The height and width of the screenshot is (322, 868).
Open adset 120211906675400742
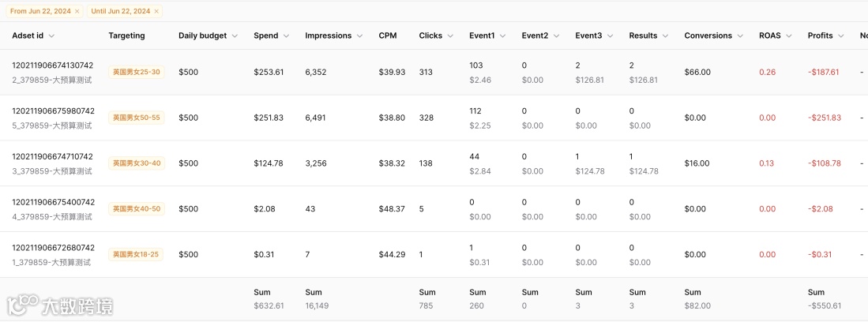(53, 203)
